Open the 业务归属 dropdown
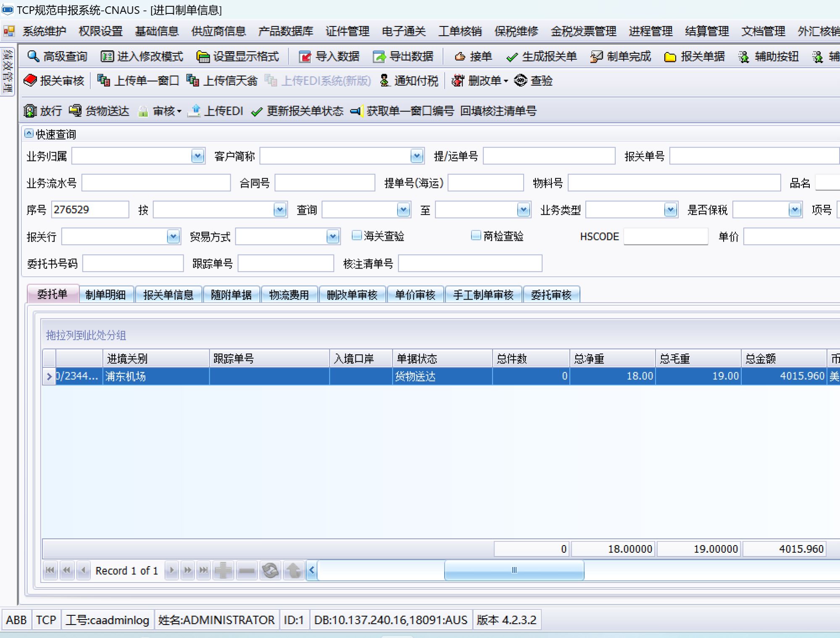840x638 pixels. pyautogui.click(x=197, y=156)
